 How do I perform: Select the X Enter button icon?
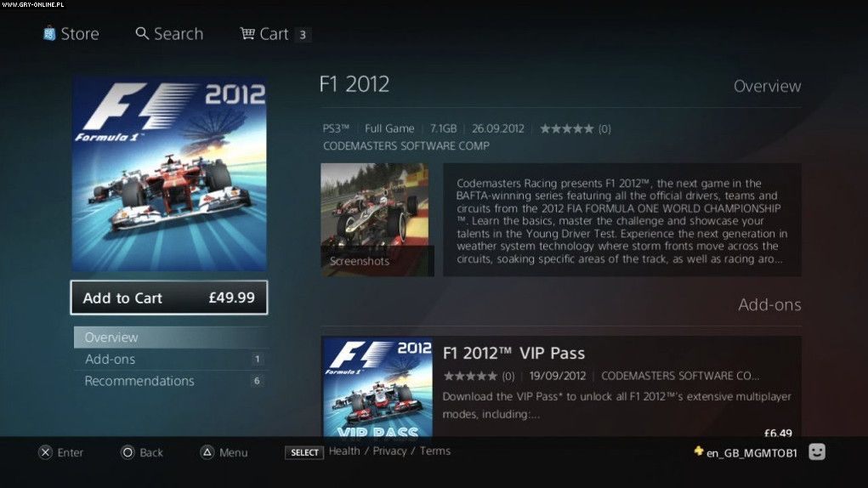tap(45, 452)
